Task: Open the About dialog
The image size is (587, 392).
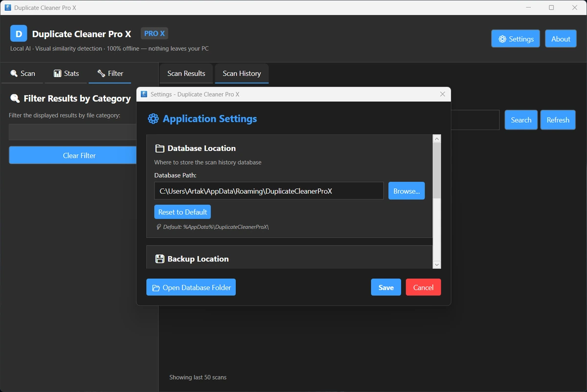Action: 561,39
